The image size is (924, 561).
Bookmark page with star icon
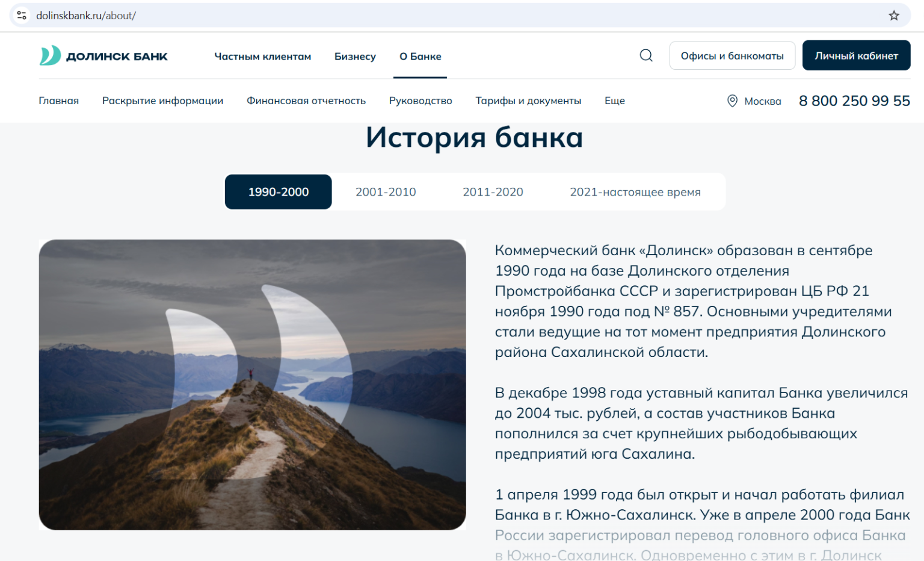click(x=894, y=16)
